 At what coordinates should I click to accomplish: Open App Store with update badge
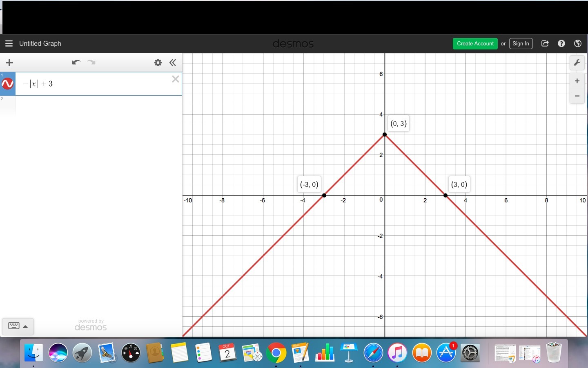click(x=446, y=352)
